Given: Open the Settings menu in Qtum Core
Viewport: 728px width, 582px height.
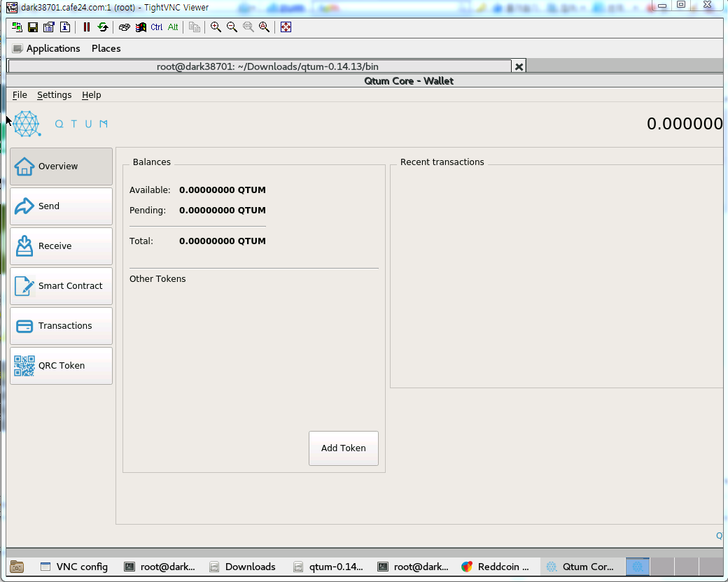Looking at the screenshot, I should 55,94.
